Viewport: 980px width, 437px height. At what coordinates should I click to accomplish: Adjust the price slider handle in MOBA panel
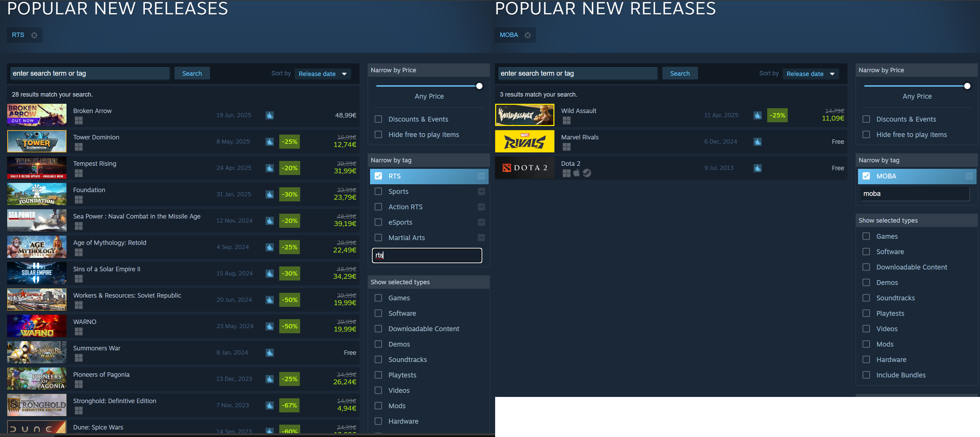tap(967, 86)
